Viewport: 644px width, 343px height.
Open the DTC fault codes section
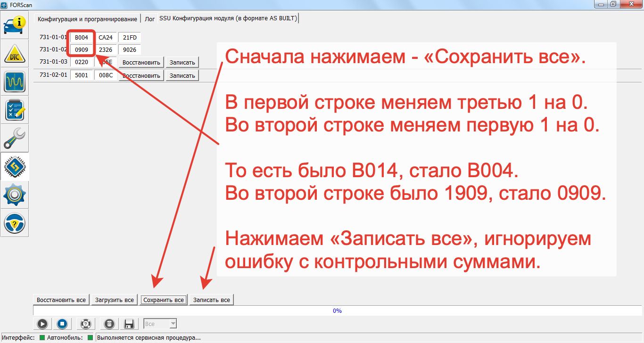pos(15,54)
